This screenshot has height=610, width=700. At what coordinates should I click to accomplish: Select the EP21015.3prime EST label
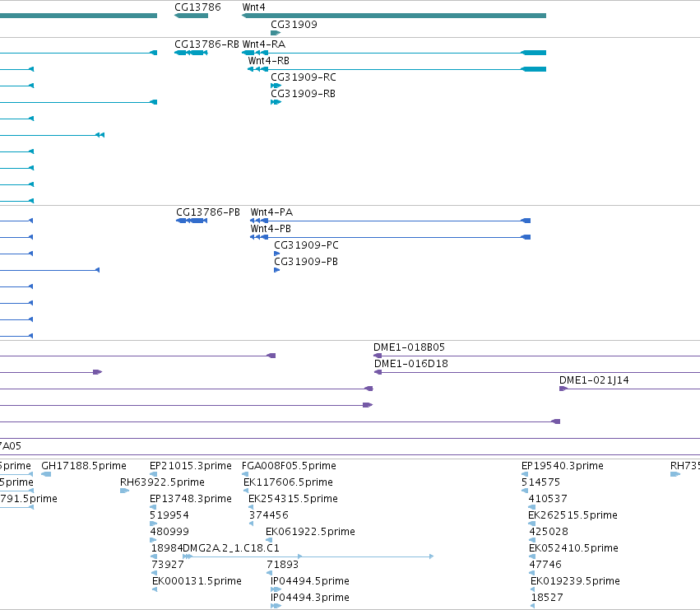pos(191,466)
